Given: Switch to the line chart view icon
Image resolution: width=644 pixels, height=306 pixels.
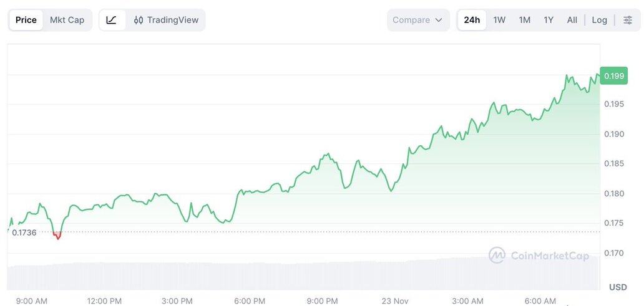Looking at the screenshot, I should [112, 20].
